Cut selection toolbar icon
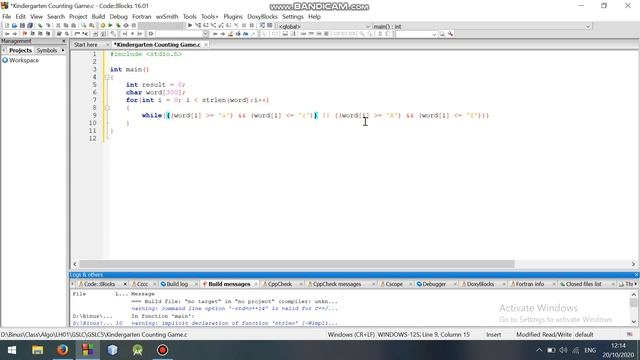Viewport: 640px width, 360px height. click(x=58, y=26)
